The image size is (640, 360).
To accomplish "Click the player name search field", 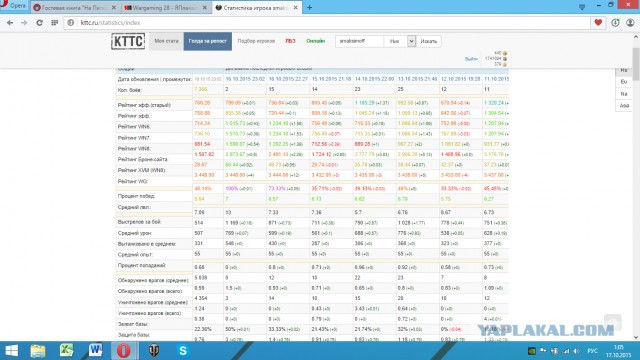I will (x=359, y=41).
